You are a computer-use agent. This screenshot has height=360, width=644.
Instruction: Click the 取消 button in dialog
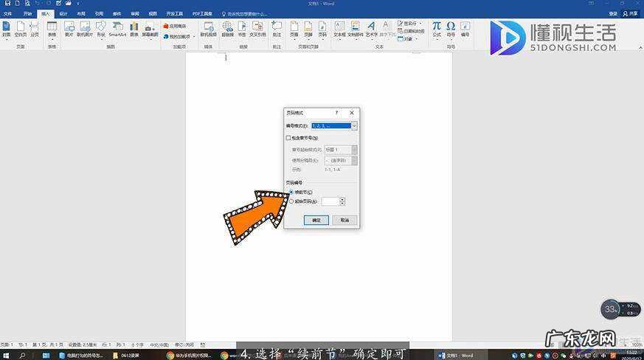point(344,220)
